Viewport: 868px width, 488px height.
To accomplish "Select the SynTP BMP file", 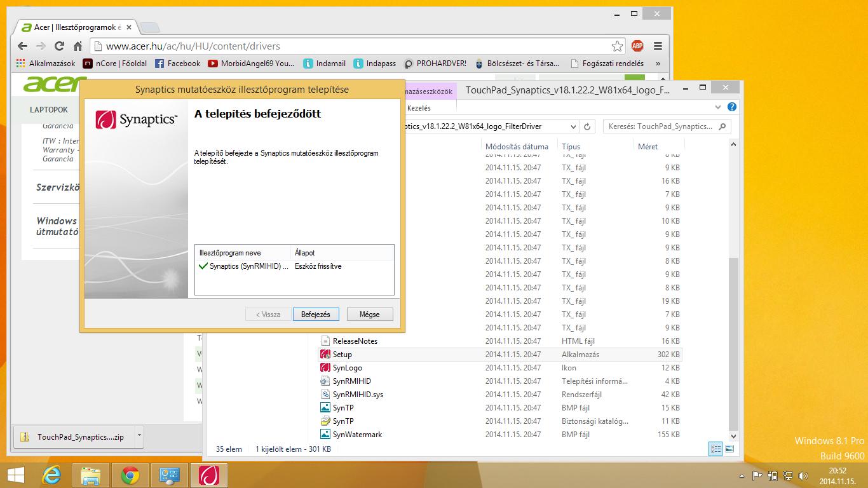I will pyautogui.click(x=499, y=408).
